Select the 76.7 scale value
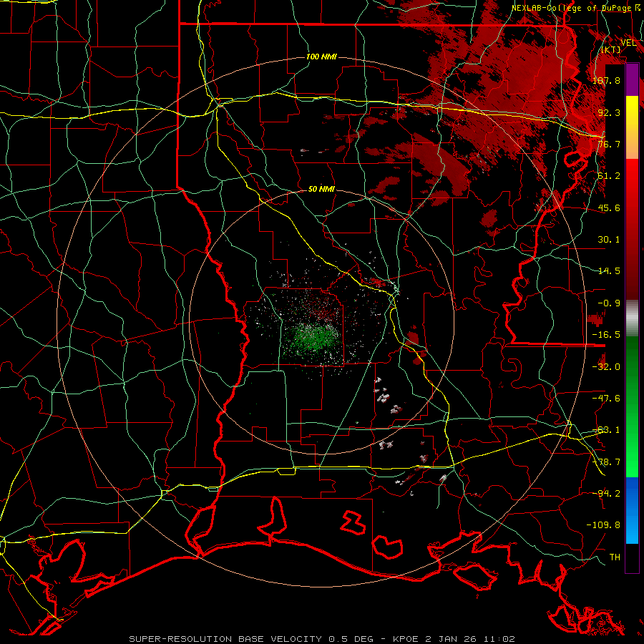This screenshot has width=644, height=644. click(609, 144)
